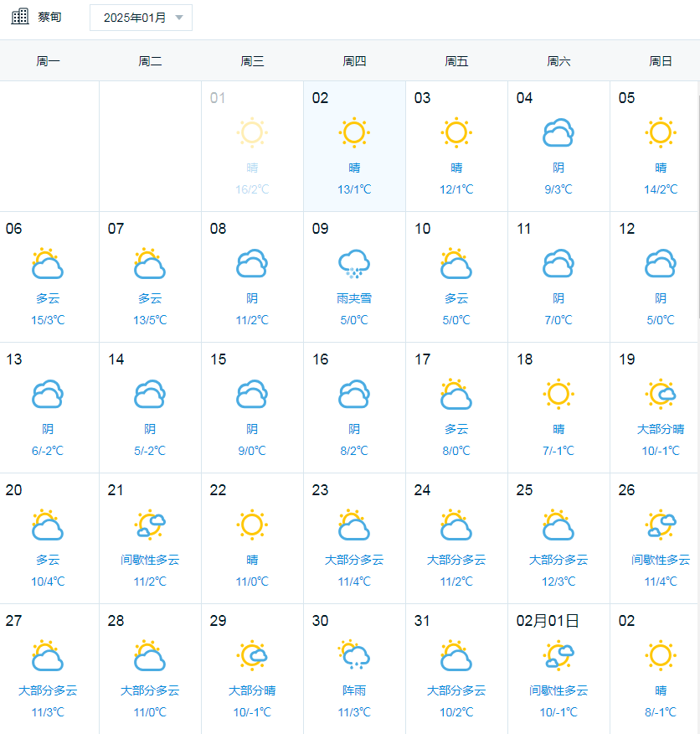Click the 周日 column header
700x734 pixels.
coord(660,61)
